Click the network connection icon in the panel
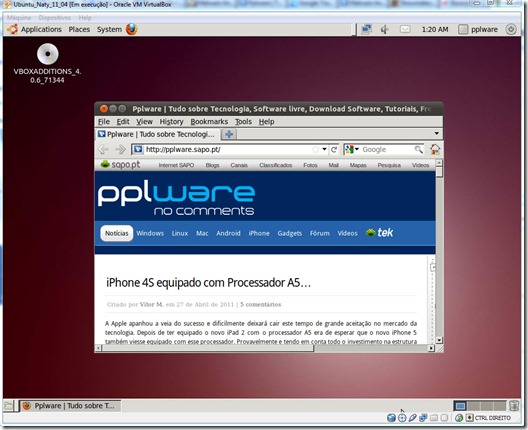 [366, 29]
